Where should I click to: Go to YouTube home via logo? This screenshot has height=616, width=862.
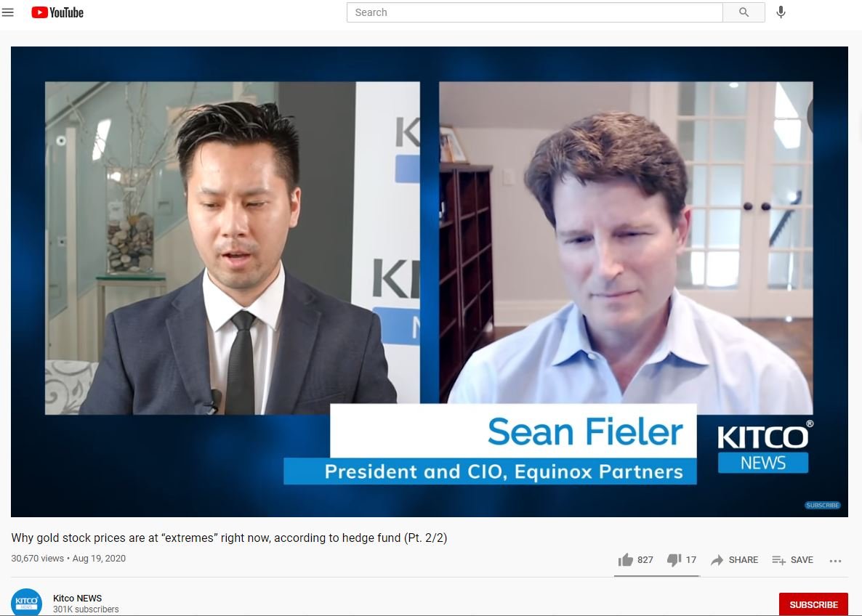pyautogui.click(x=57, y=12)
